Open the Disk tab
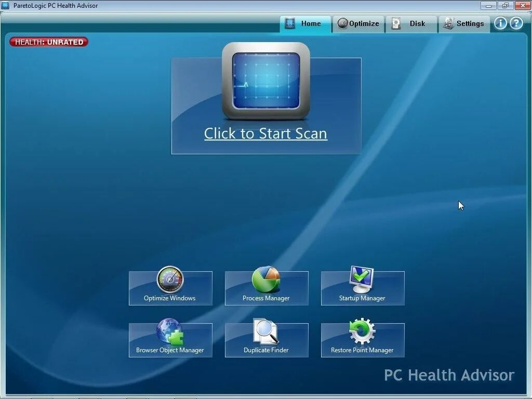The image size is (532, 399). 412,23
